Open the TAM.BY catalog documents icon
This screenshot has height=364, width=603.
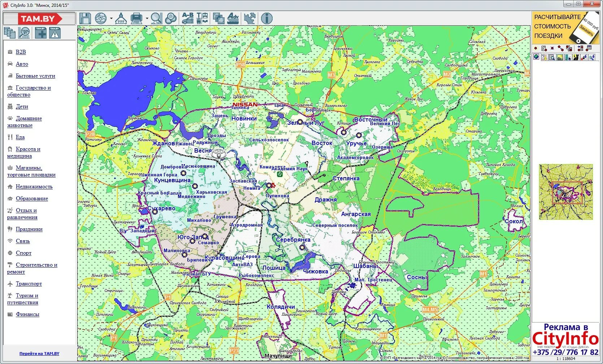10,33
